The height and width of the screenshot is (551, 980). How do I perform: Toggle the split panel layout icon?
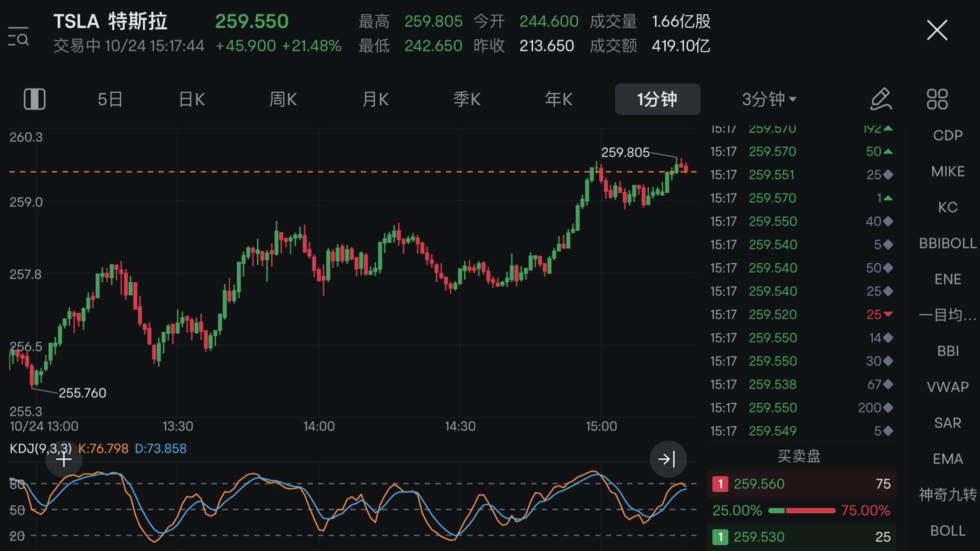tap(35, 99)
